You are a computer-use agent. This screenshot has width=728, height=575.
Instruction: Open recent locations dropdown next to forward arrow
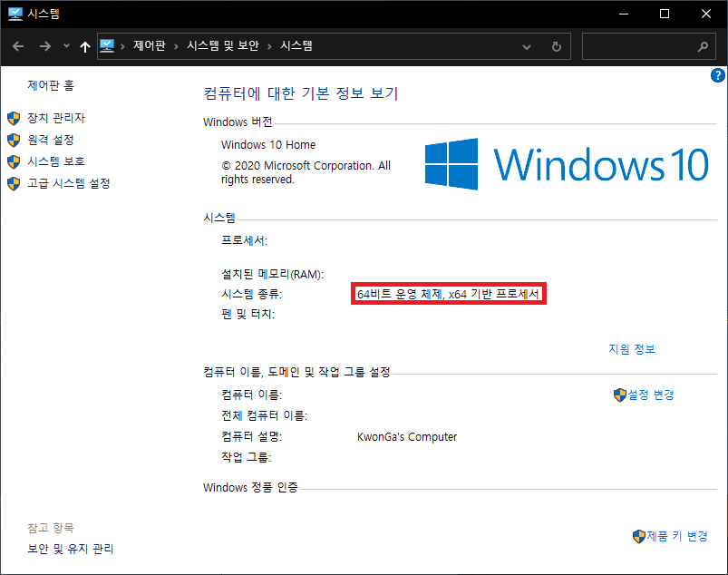tap(66, 46)
